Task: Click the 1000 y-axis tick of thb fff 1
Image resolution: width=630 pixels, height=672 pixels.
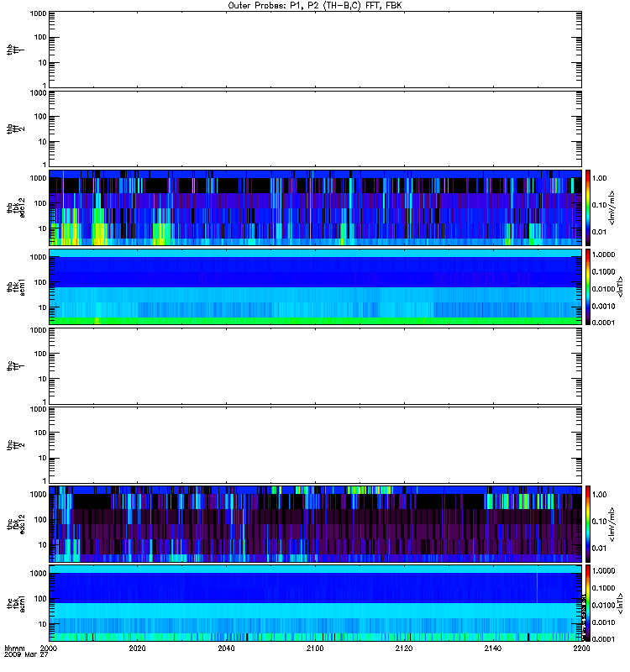Action: 38,13
